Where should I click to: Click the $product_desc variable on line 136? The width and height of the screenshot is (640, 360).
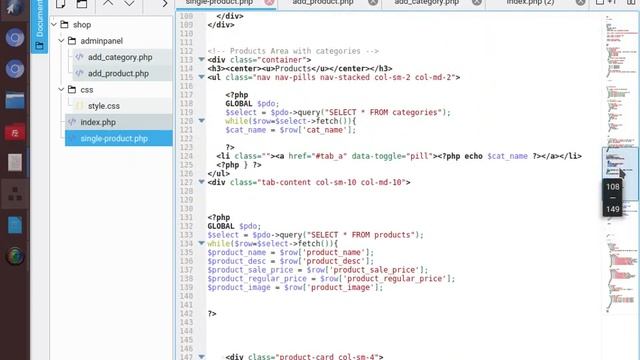[236, 261]
